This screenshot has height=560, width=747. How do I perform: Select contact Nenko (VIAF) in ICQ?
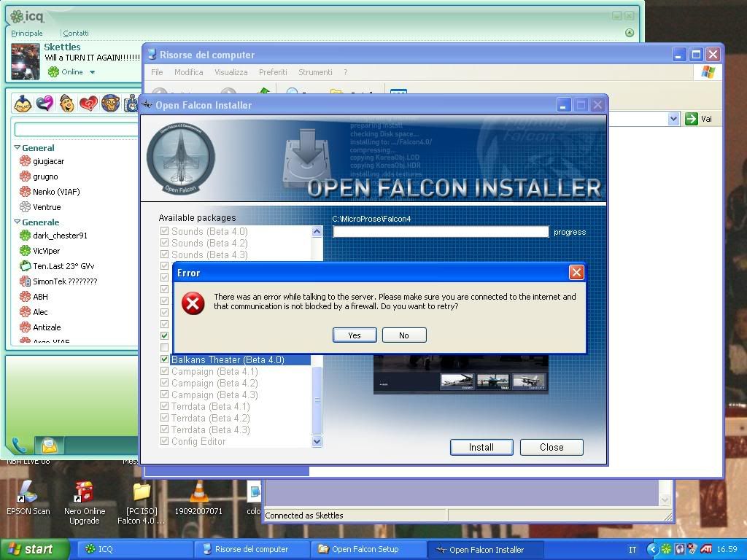coord(56,192)
